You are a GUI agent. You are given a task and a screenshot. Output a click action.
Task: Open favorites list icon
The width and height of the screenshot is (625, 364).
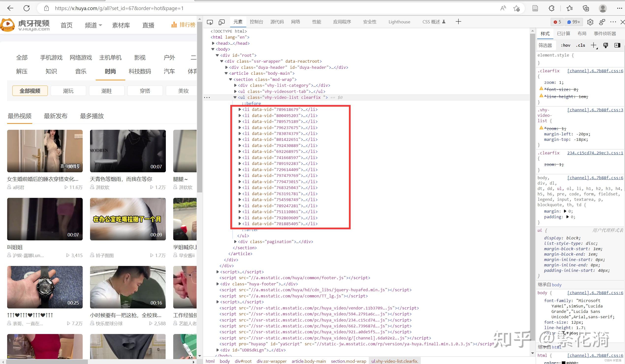pos(570,8)
